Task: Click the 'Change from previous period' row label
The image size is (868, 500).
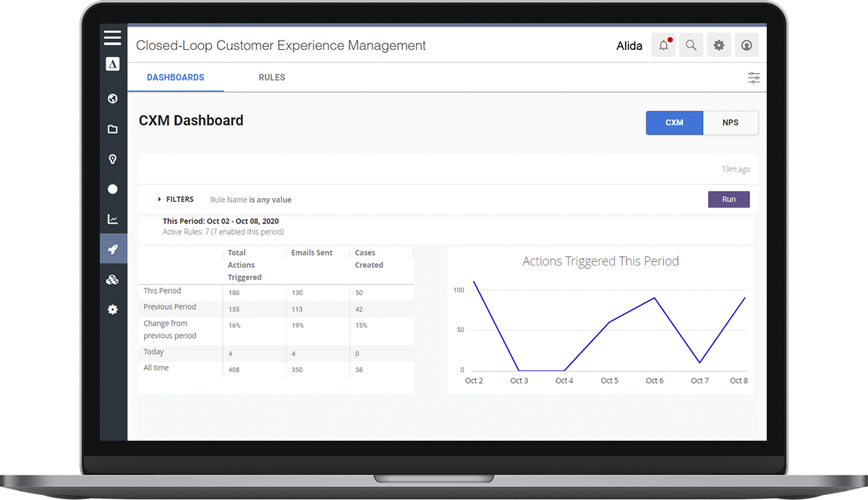Action: pyautogui.click(x=170, y=329)
